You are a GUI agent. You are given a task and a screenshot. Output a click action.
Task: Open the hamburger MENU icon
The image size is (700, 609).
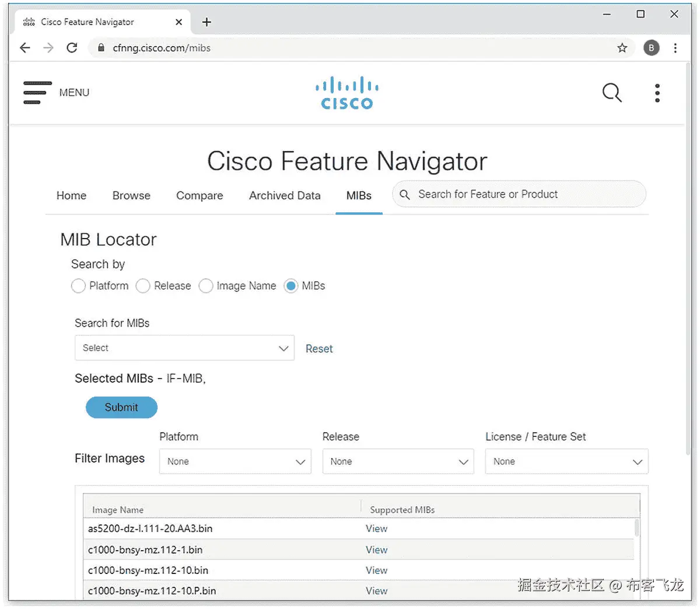37,92
